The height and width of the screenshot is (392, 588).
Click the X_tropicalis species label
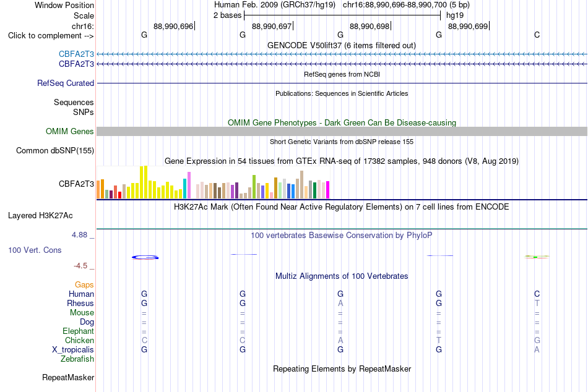point(73,350)
